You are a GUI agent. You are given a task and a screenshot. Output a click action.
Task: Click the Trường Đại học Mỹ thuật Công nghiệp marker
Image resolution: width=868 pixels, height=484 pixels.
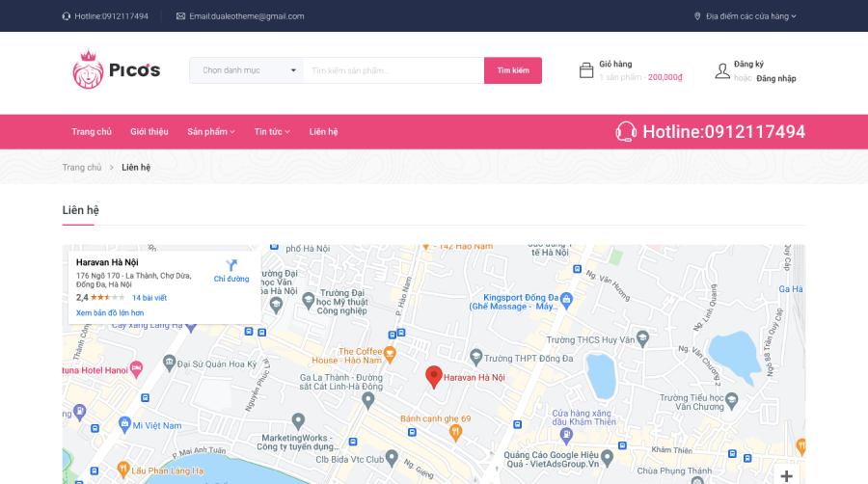[x=309, y=301]
